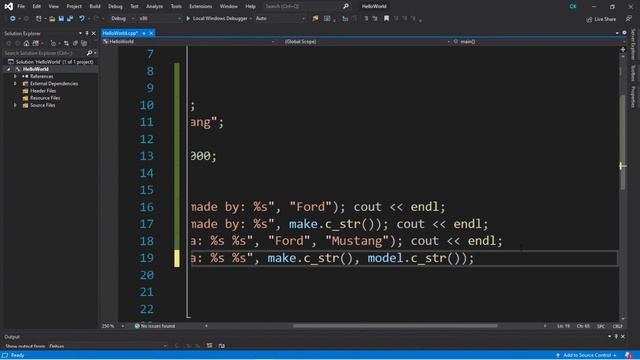The height and width of the screenshot is (360, 640).
Task: Open the File menu
Action: point(21,6)
